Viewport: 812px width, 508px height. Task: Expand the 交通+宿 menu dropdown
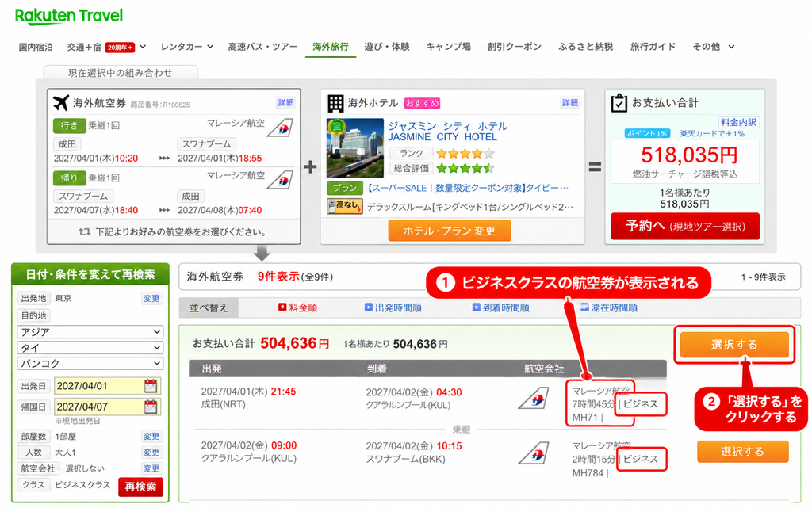(143, 47)
